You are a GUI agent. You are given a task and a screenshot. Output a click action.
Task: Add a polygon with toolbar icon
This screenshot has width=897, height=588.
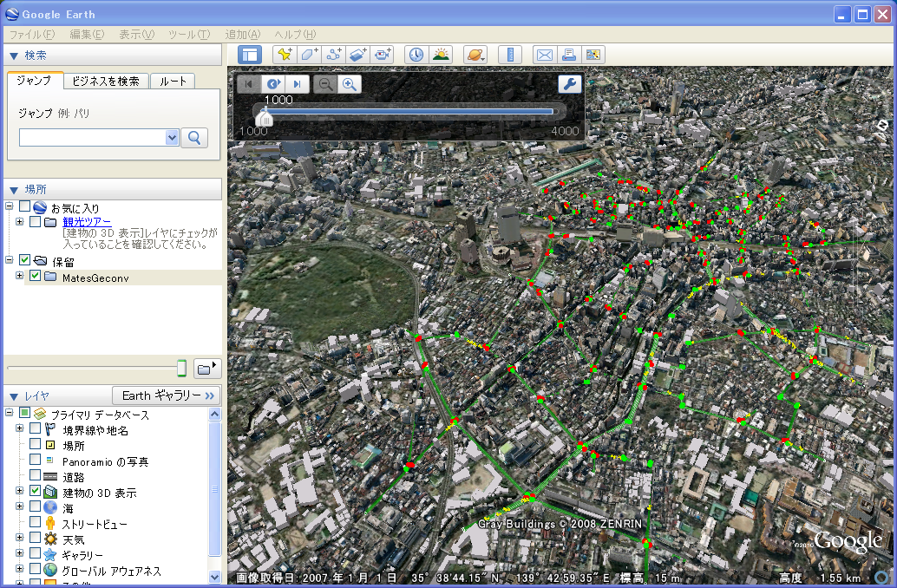309,55
